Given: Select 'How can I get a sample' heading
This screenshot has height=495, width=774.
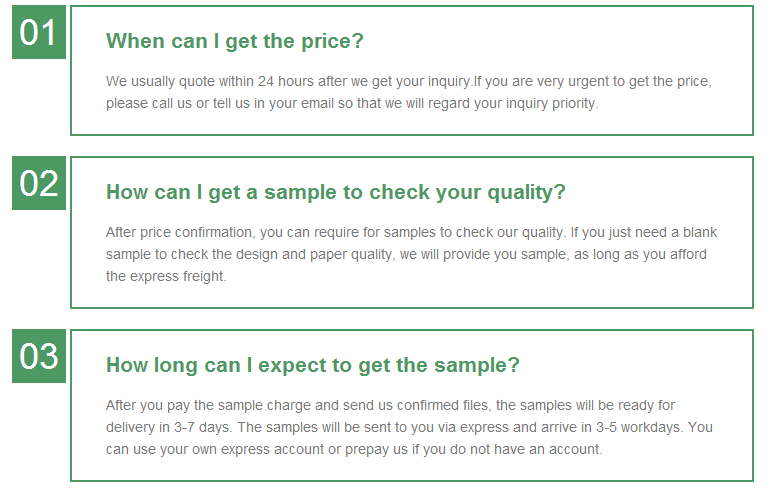Looking at the screenshot, I should (x=336, y=192).
